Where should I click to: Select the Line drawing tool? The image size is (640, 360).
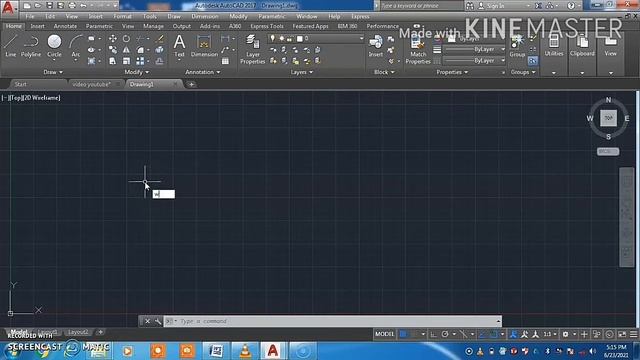[x=10, y=46]
